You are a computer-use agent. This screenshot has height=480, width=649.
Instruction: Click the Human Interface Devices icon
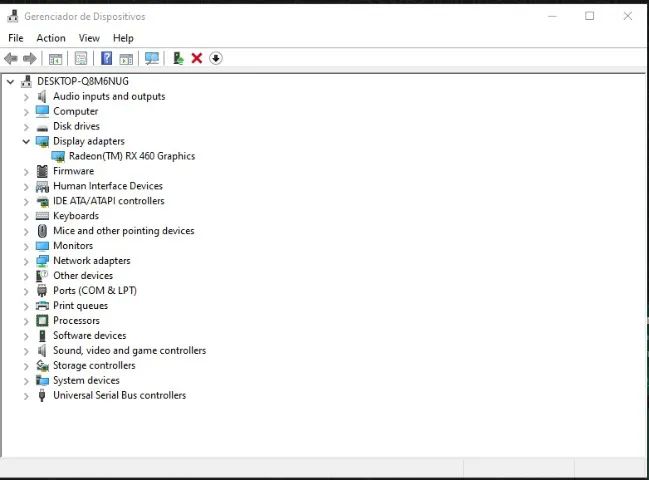[42, 186]
